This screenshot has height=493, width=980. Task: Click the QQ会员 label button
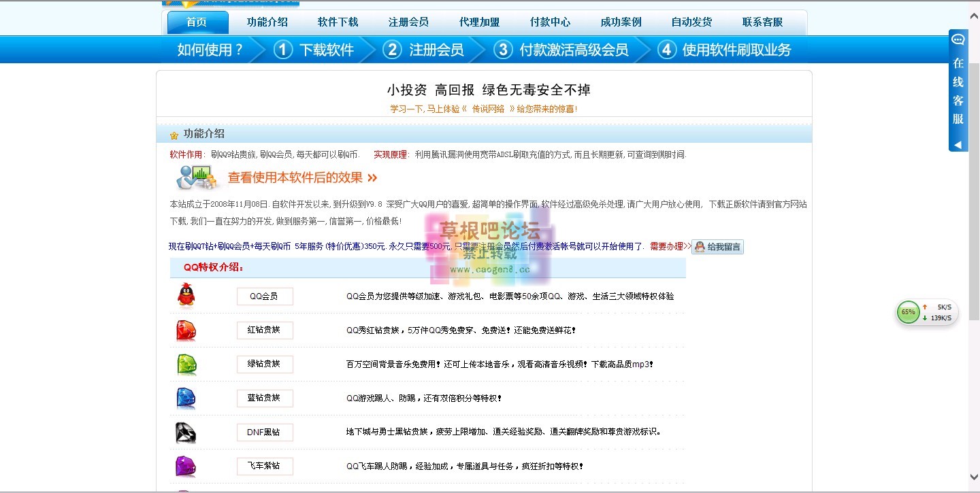(x=265, y=296)
